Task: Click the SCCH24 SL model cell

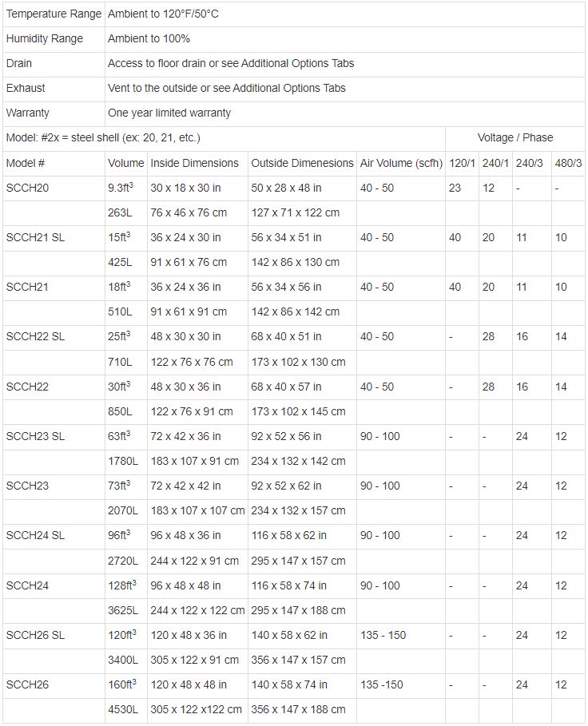Action: [35, 535]
